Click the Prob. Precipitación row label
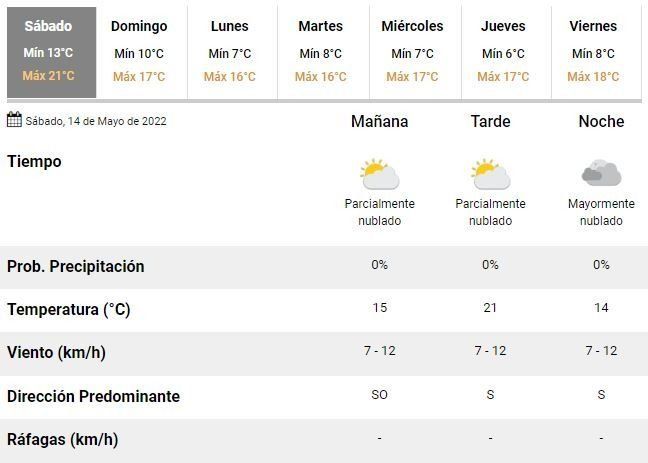The width and height of the screenshot is (648, 463). pyautogui.click(x=76, y=267)
